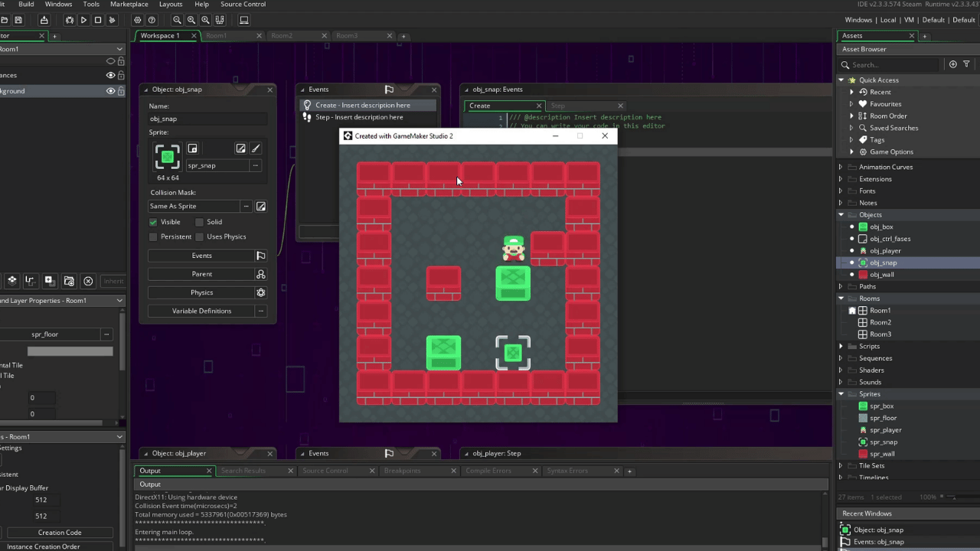The width and height of the screenshot is (980, 551).
Task: Open Game Options gear in toolbar
Action: (x=138, y=20)
